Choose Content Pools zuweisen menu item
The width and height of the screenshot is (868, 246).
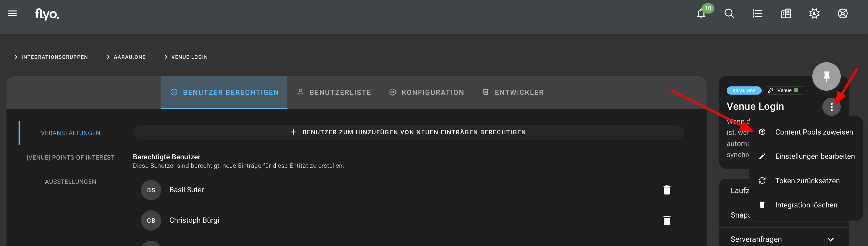[x=806, y=132]
